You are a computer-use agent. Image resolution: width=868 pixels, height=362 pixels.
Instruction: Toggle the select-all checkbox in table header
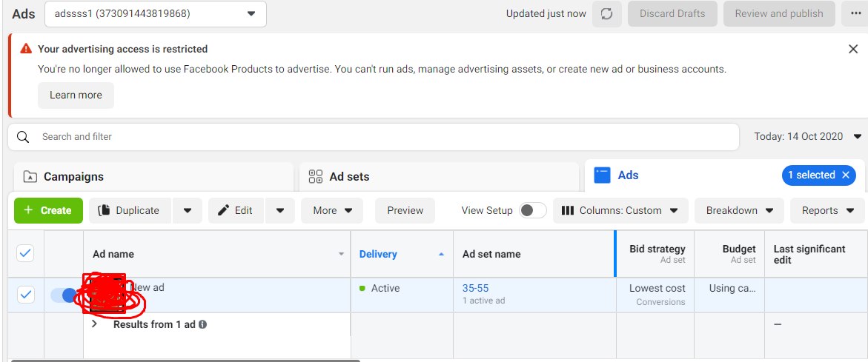pyautogui.click(x=25, y=254)
